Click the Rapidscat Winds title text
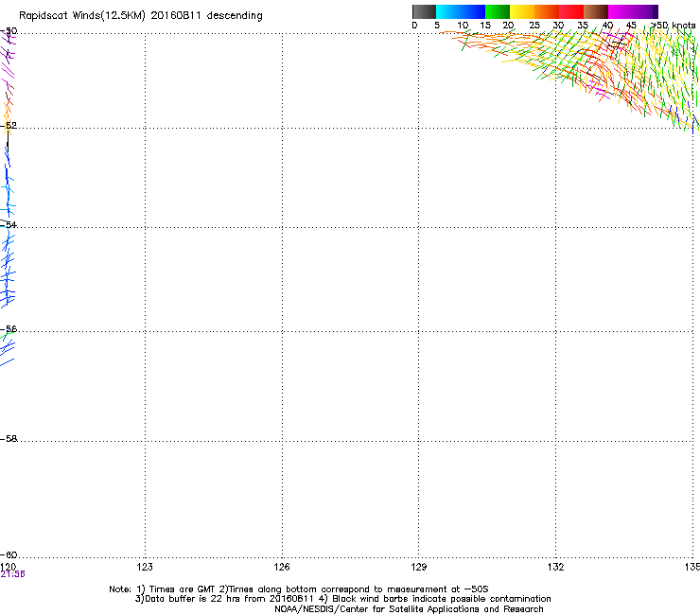 141,16
